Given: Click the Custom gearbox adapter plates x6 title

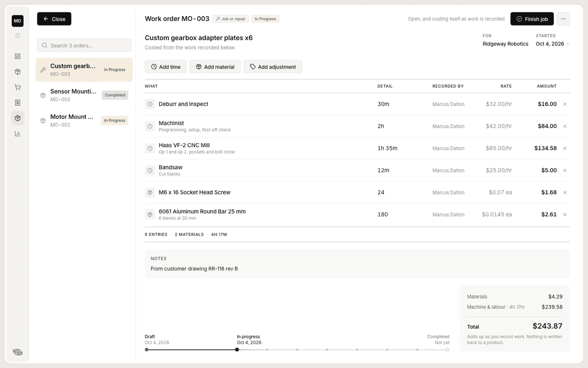Looking at the screenshot, I should pyautogui.click(x=199, y=38).
